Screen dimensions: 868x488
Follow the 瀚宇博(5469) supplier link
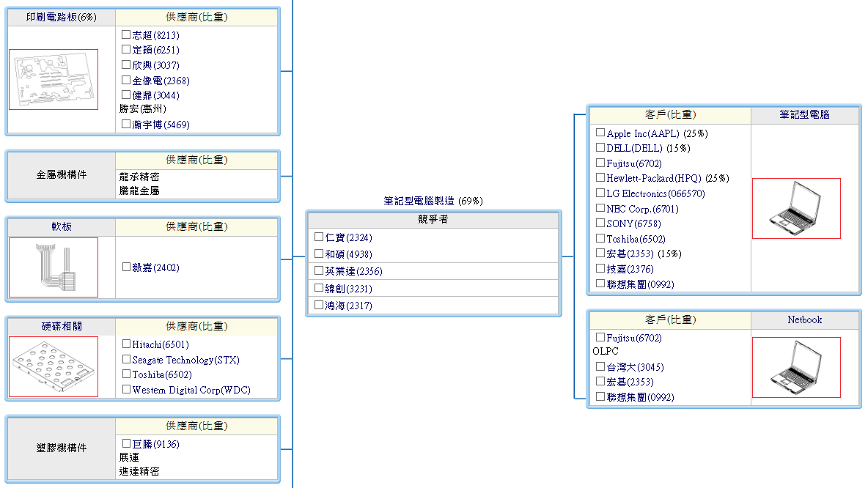click(x=161, y=125)
